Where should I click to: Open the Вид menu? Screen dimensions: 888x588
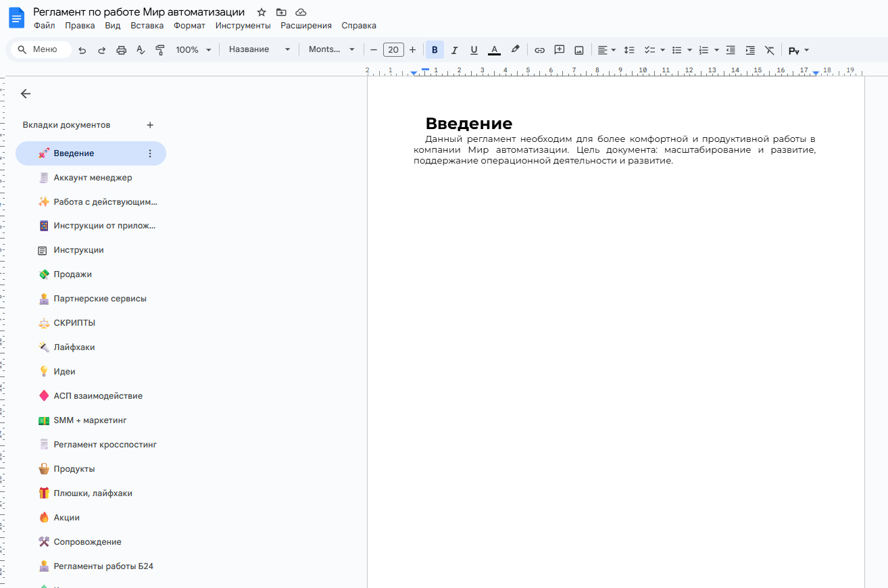[113, 26]
